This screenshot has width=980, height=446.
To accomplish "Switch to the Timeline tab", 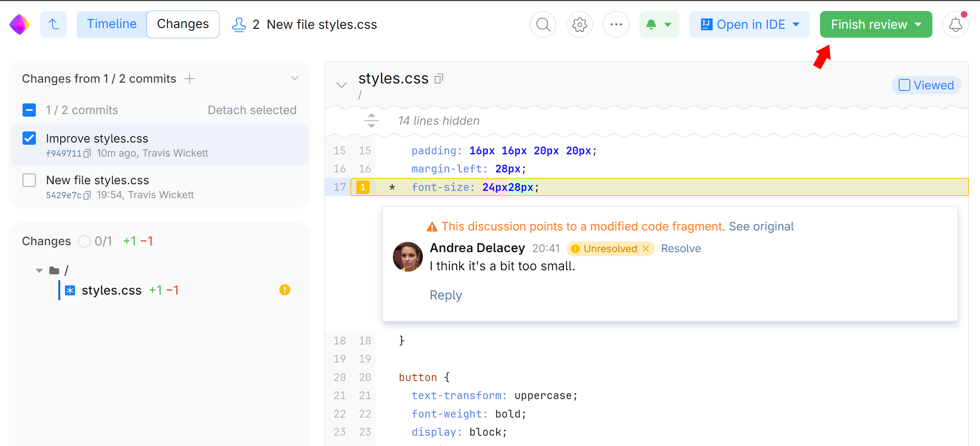I will tap(112, 24).
